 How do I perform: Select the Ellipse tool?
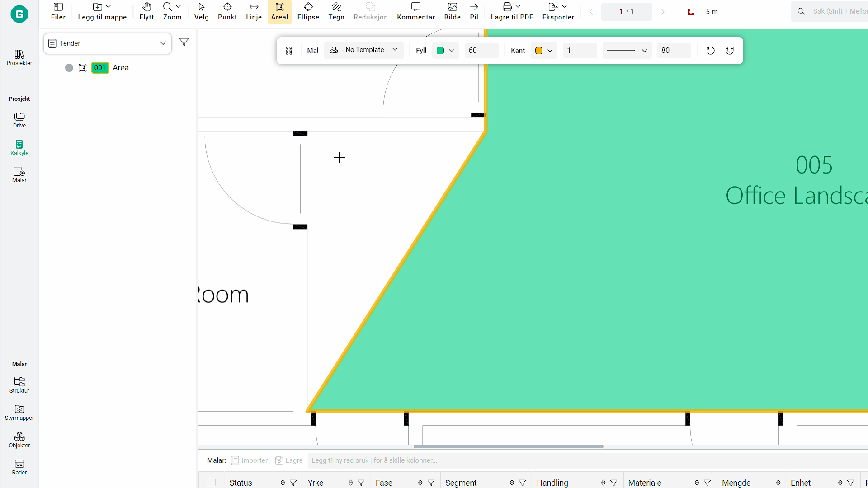(x=308, y=12)
